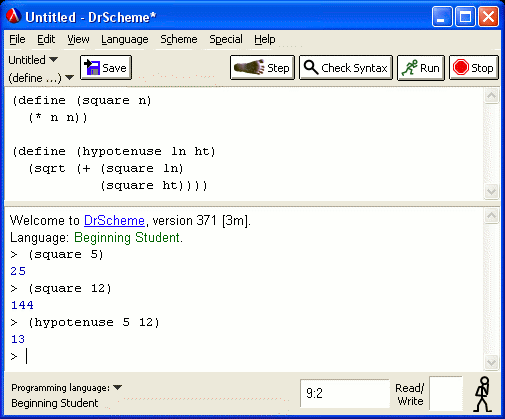
Task: Click the Read/Write status box
Action: click(446, 393)
